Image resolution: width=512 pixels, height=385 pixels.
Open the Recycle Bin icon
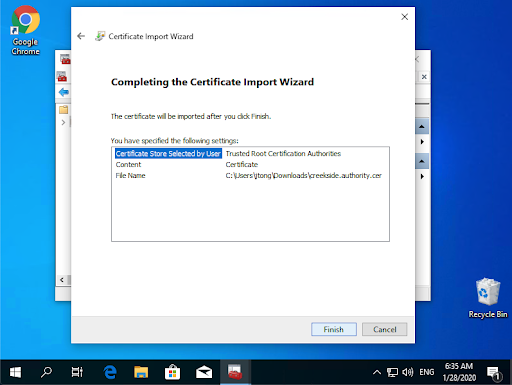coord(488,298)
